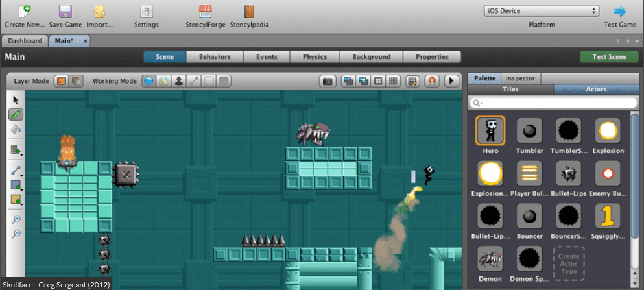Select the Scene tab

(x=165, y=57)
